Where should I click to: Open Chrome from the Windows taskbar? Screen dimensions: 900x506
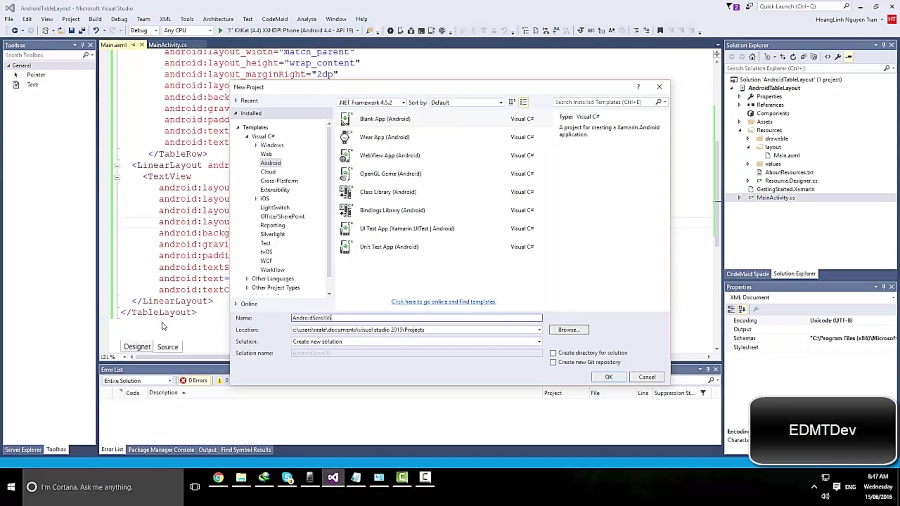click(x=218, y=477)
